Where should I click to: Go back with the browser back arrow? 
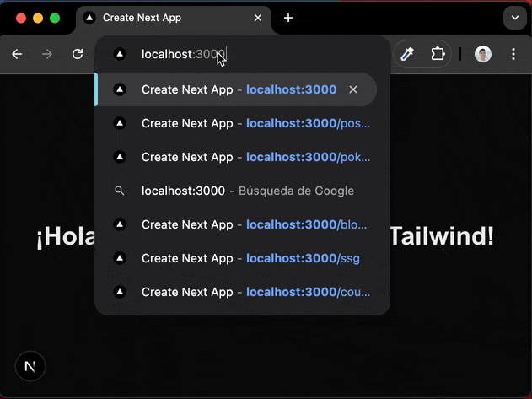[x=17, y=54]
